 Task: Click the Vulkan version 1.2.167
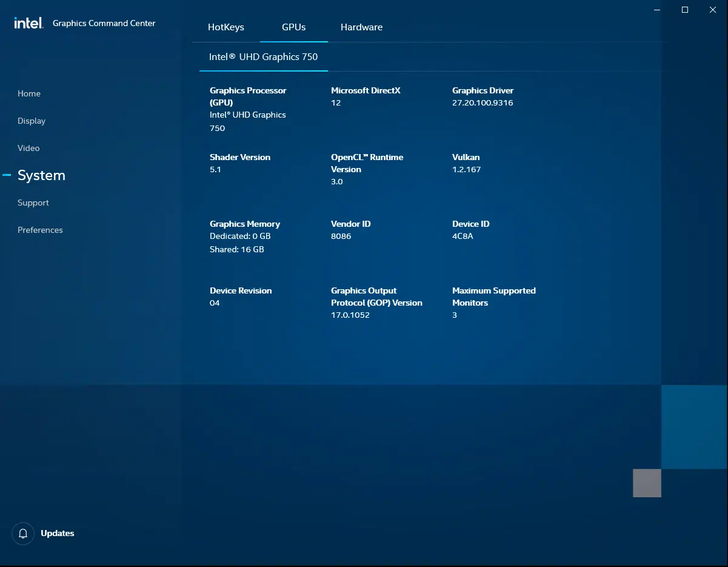(466, 169)
